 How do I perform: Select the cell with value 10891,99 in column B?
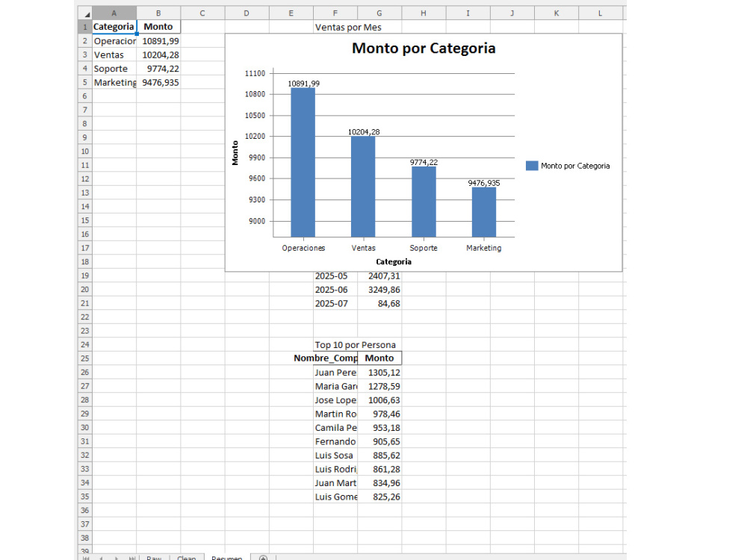pyautogui.click(x=158, y=41)
